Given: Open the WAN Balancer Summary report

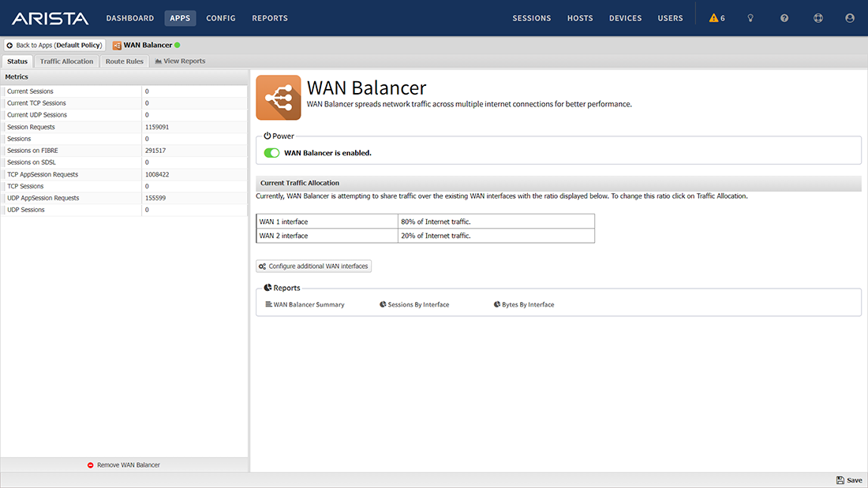Looking at the screenshot, I should (x=305, y=304).
